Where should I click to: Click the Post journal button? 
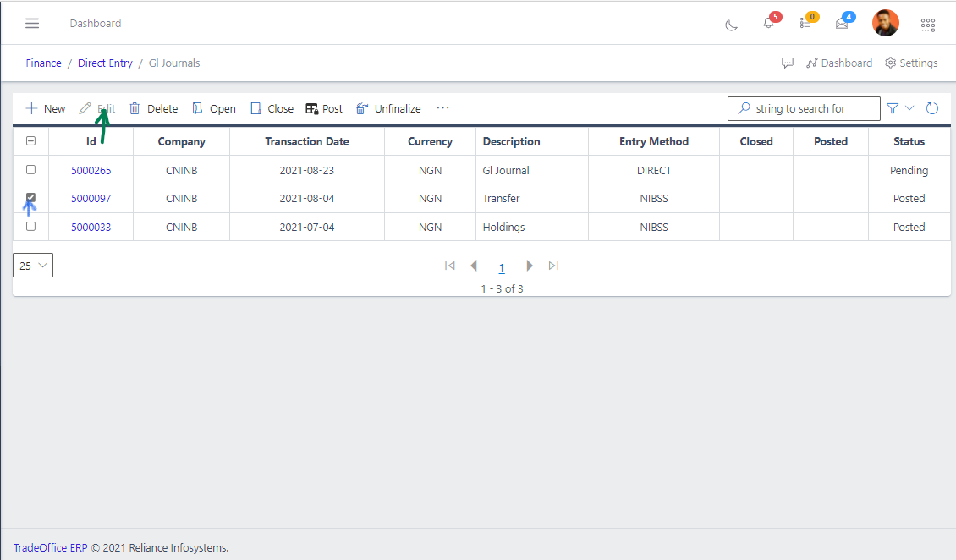pyautogui.click(x=324, y=108)
